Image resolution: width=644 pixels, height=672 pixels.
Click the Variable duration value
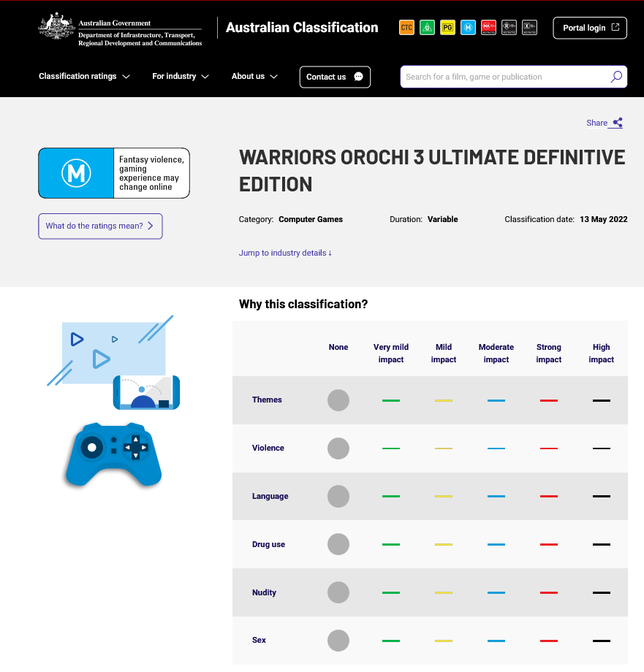pyautogui.click(x=442, y=219)
